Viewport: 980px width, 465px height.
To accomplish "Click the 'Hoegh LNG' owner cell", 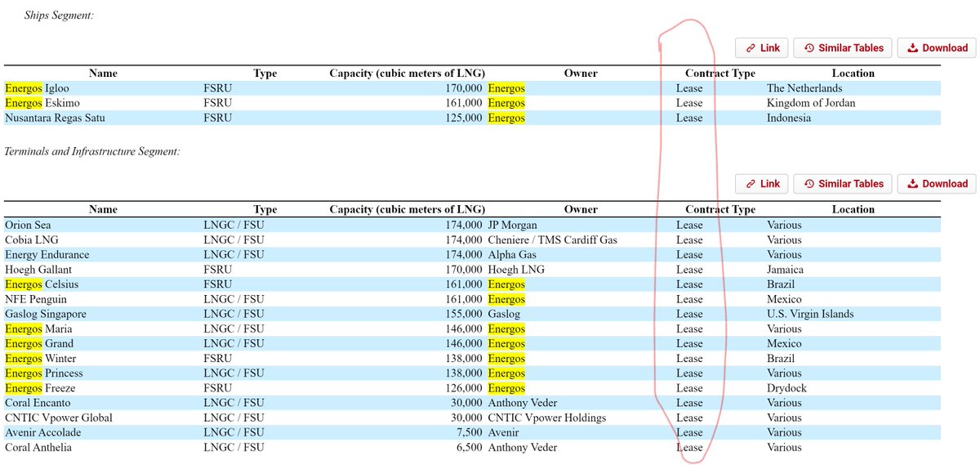I will (x=516, y=269).
